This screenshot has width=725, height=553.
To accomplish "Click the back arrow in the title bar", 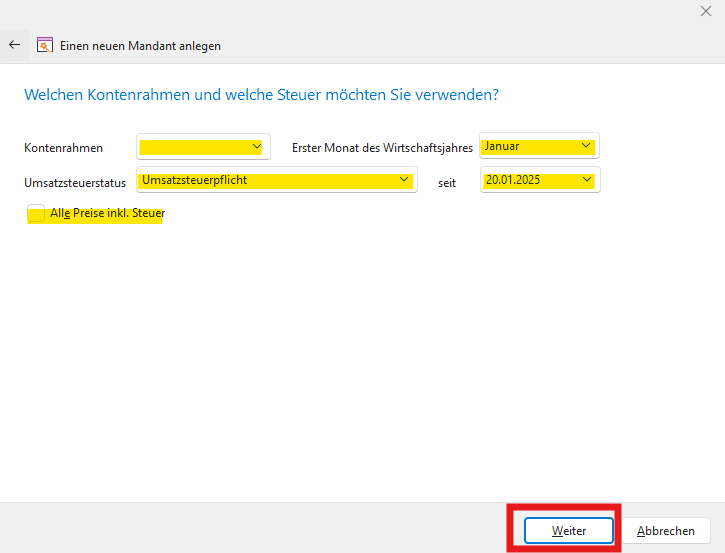I will 14,45.
